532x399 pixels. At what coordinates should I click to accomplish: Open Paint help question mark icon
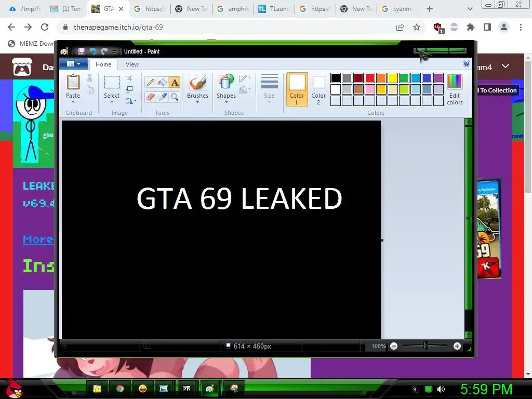pyautogui.click(x=467, y=64)
